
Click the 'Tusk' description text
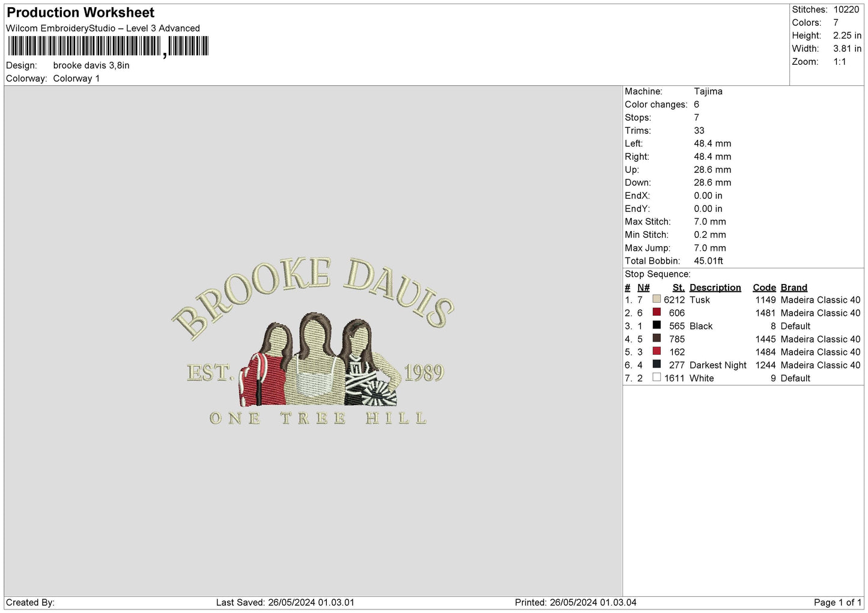(x=700, y=300)
